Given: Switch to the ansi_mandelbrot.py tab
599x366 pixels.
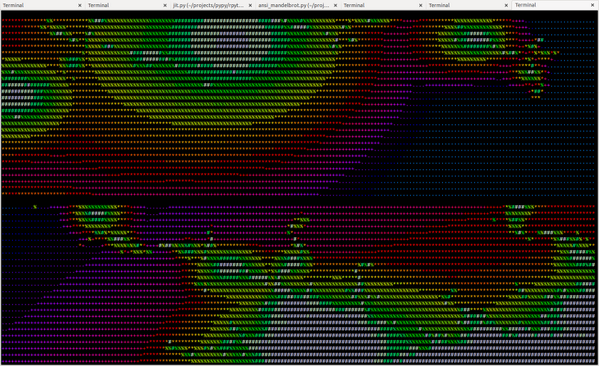Looking at the screenshot, I should pyautogui.click(x=298, y=5).
